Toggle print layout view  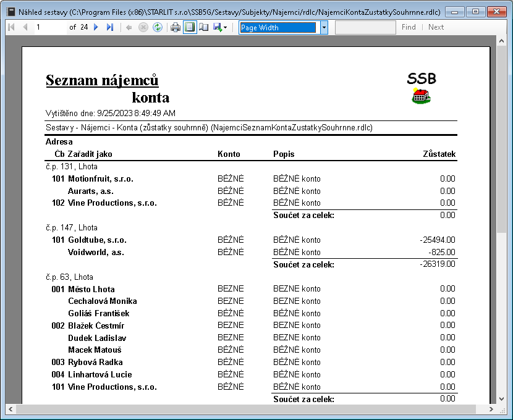point(190,27)
